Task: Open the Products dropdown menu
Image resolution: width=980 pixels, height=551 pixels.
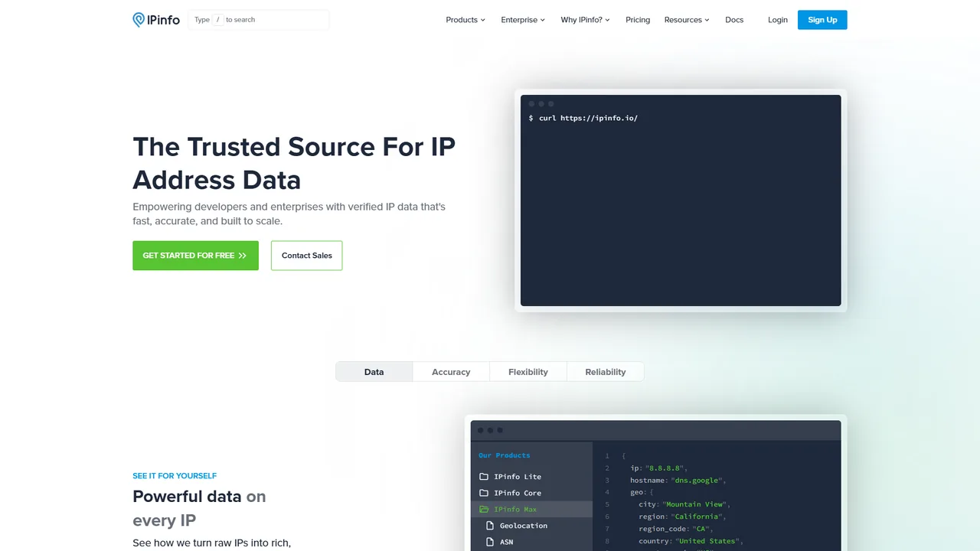Action: 465,20
